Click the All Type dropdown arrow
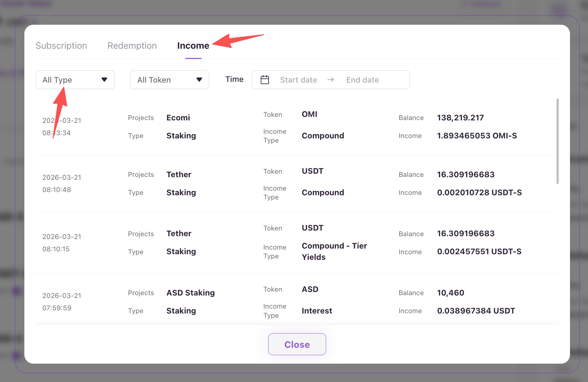The width and height of the screenshot is (588, 382). click(104, 80)
